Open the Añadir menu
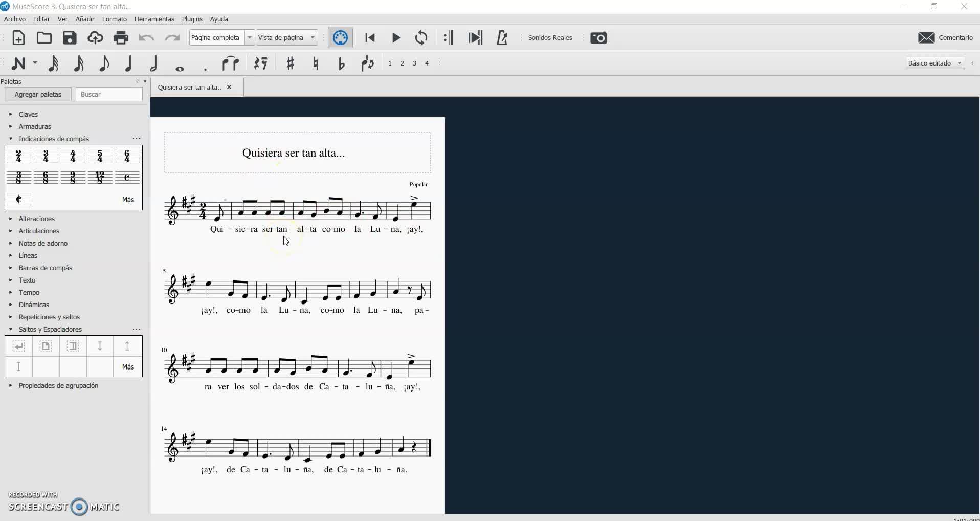The height and width of the screenshot is (521, 980). tap(85, 19)
